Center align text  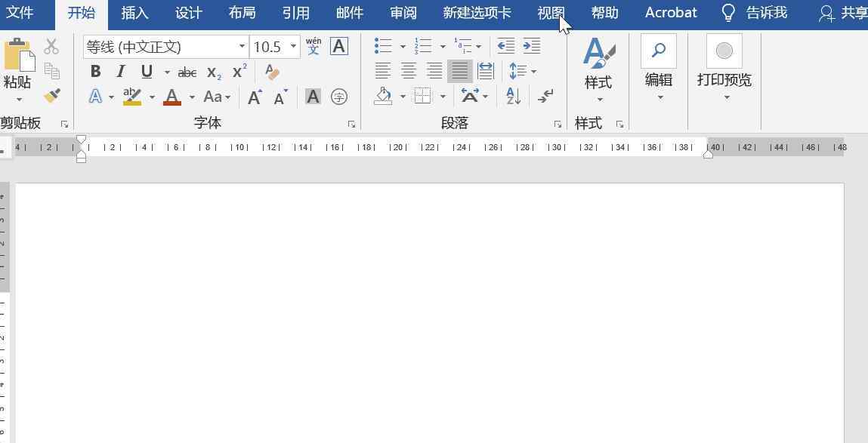(409, 71)
